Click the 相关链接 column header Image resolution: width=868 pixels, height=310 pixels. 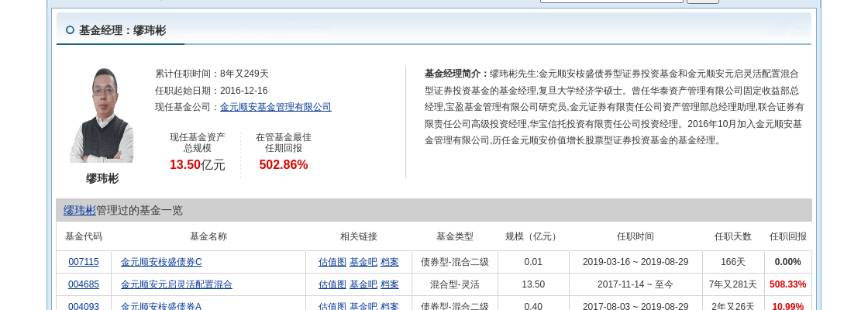[x=359, y=236]
